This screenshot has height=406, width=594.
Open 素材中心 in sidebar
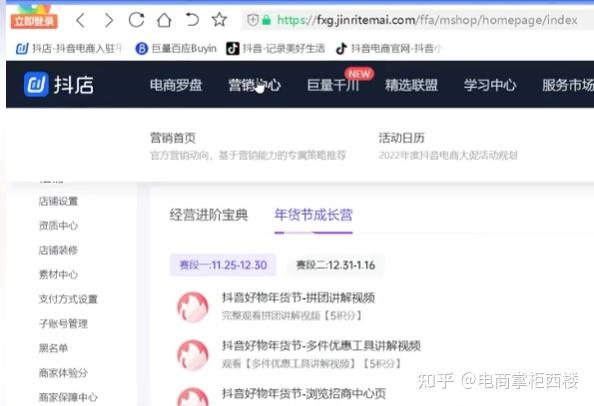(x=58, y=275)
